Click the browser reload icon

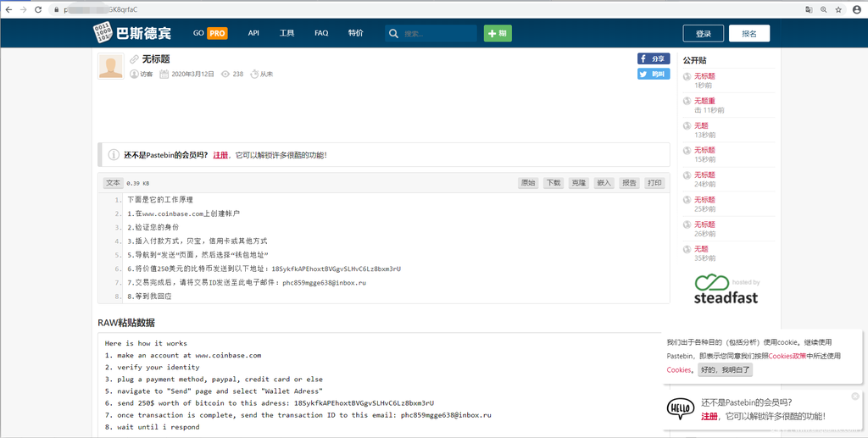coord(38,8)
